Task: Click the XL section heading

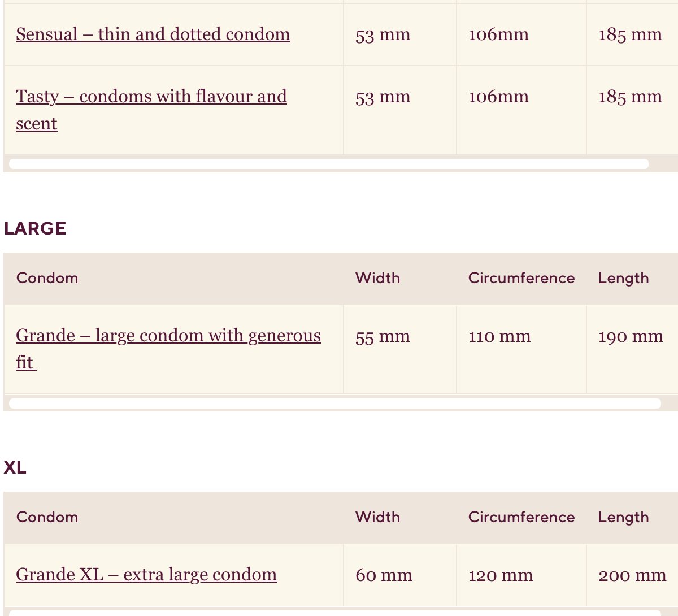Action: click(x=15, y=467)
